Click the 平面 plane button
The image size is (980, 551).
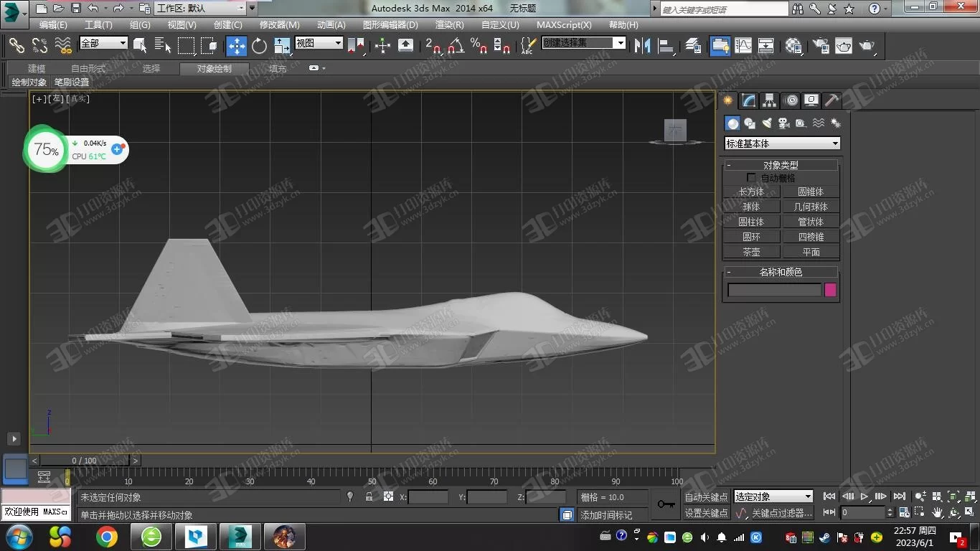click(x=811, y=252)
